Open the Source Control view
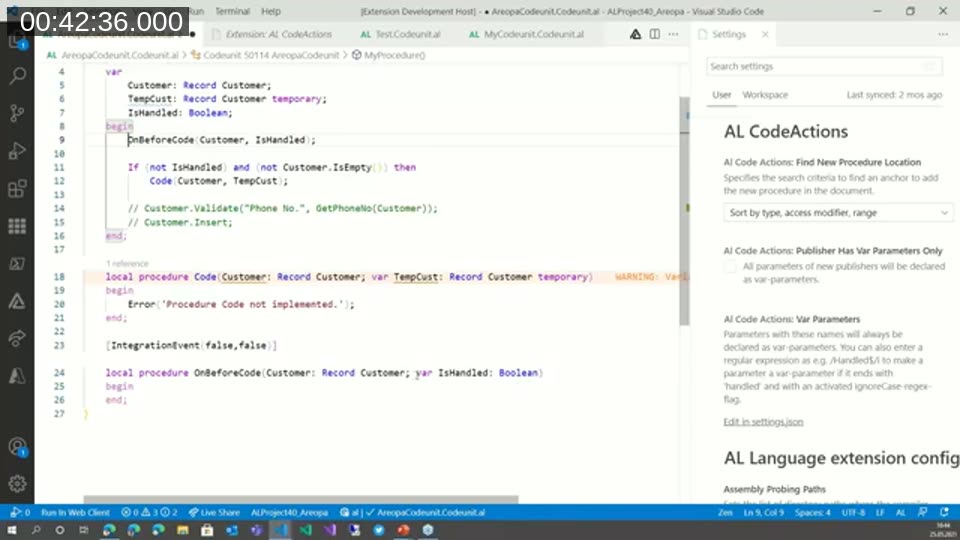Image resolution: width=960 pixels, height=540 pixels. [17, 113]
